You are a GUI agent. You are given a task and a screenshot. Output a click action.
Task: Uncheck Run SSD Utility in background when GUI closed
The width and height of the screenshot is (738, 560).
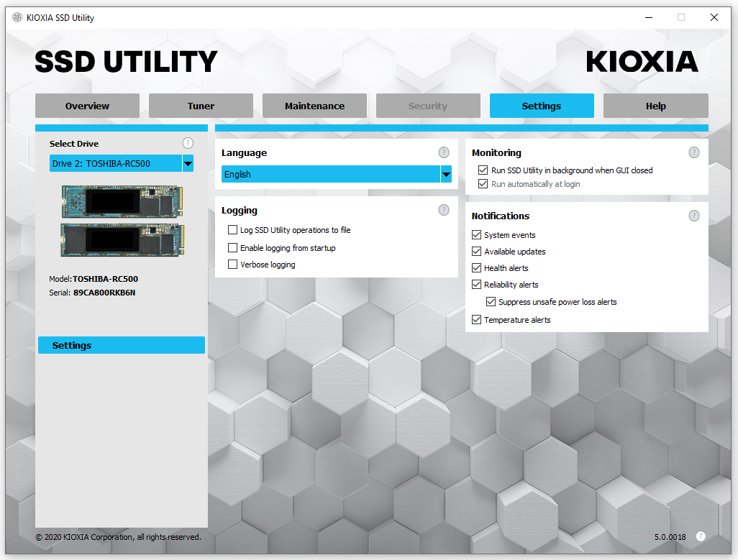click(483, 170)
